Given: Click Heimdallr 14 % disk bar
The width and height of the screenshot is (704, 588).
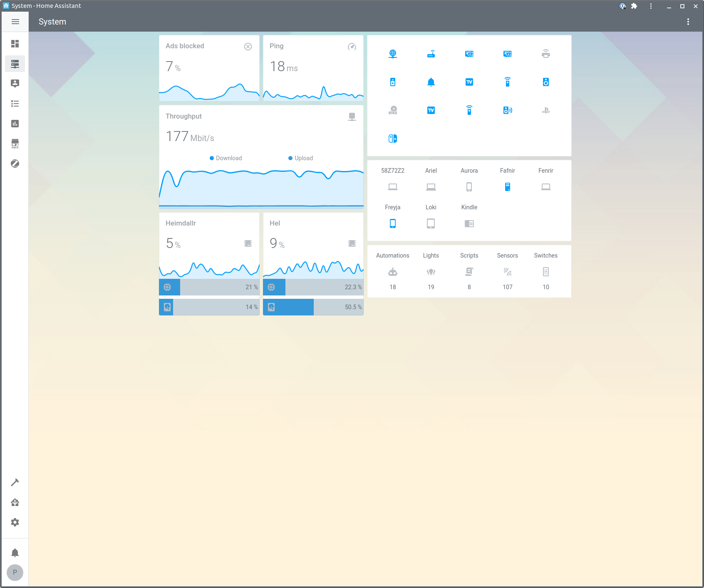Looking at the screenshot, I should 209,307.
